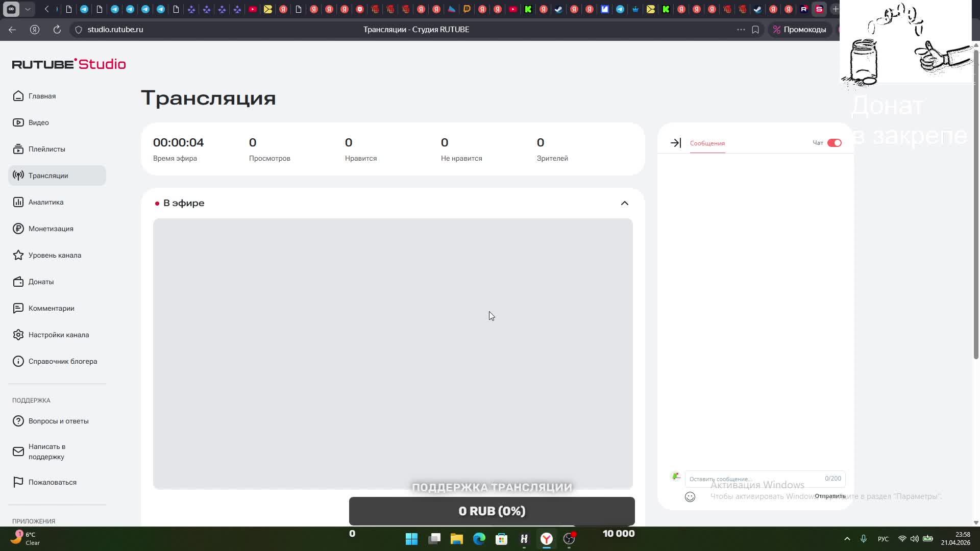Open Аналитика using the chart icon
This screenshot has height=551, width=980.
click(18, 202)
